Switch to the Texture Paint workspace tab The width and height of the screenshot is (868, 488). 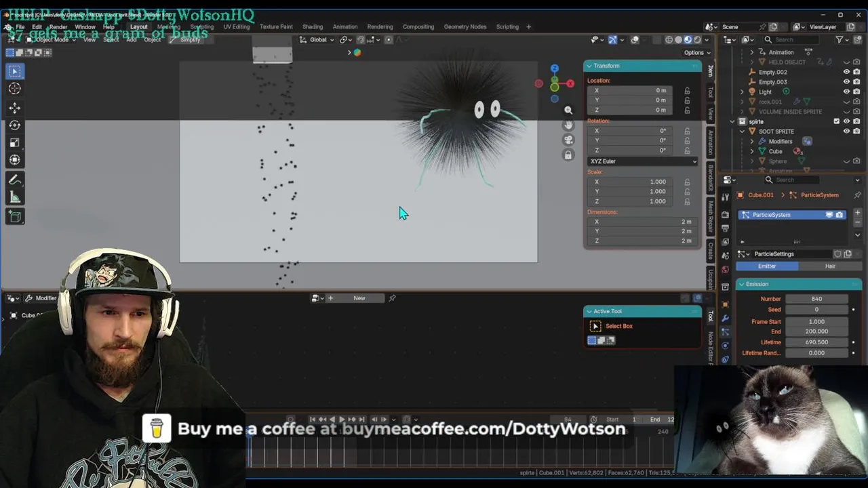(276, 27)
